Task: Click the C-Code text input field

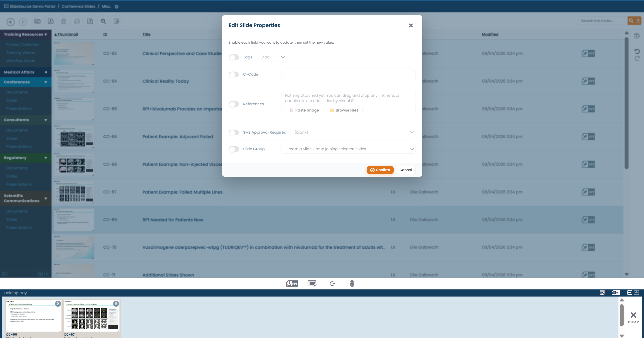Action: [349, 75]
